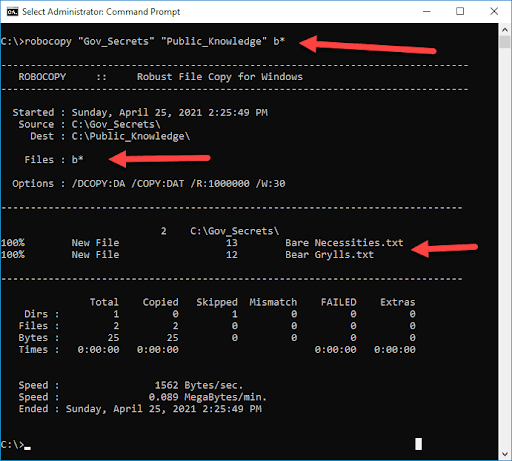Click the window title text
This screenshot has width=512, height=461.
[101, 12]
